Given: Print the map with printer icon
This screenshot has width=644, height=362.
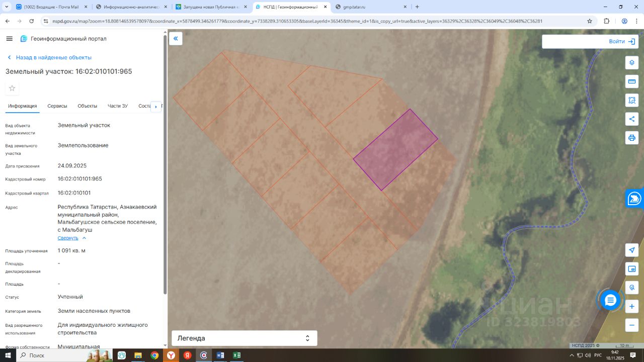Looking at the screenshot, I should (x=632, y=138).
